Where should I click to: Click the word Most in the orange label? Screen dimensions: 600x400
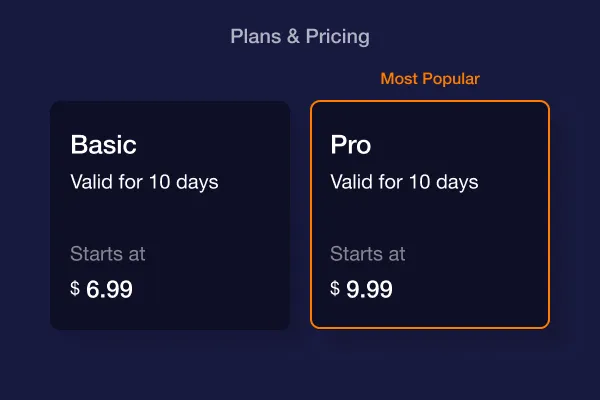click(399, 79)
